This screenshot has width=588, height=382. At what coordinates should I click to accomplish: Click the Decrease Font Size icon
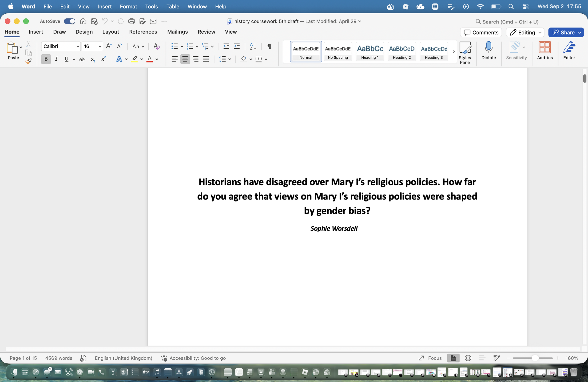tap(119, 46)
